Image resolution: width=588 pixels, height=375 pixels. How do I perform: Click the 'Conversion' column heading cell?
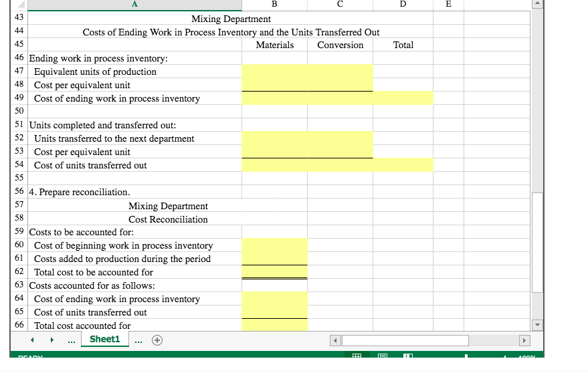coord(340,45)
